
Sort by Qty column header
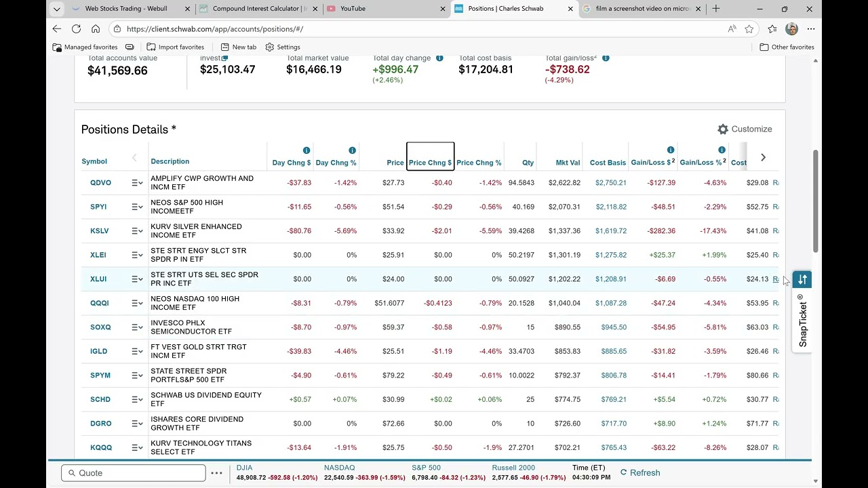click(528, 163)
